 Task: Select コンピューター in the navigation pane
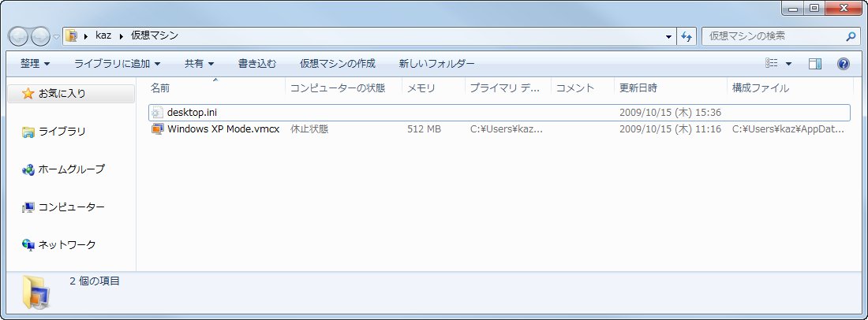[71, 207]
